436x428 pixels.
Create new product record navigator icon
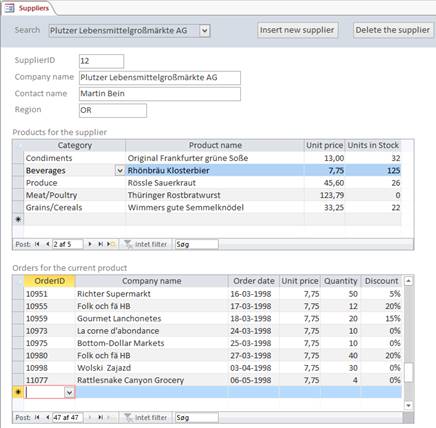pos(111,244)
